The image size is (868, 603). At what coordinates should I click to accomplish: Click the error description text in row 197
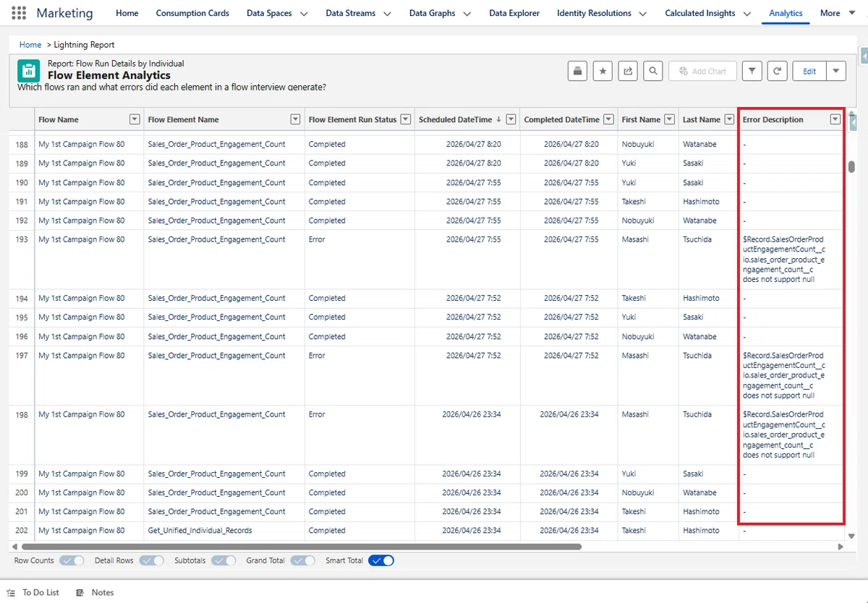[x=783, y=375]
